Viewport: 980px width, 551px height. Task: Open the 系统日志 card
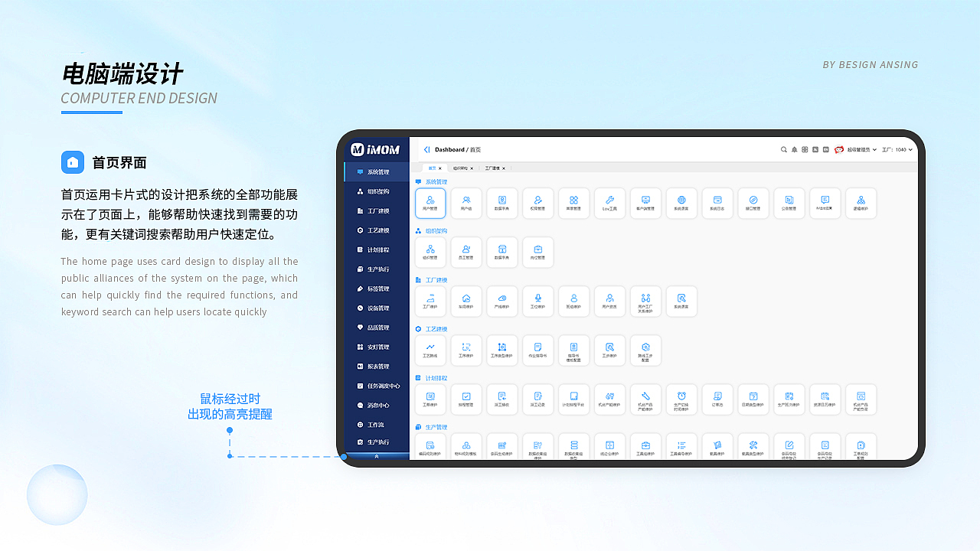[x=717, y=204]
